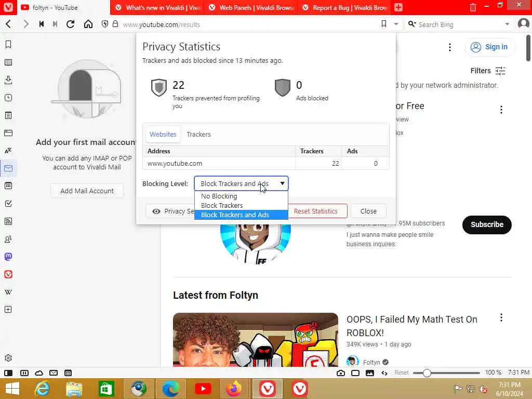Image resolution: width=532 pixels, height=399 pixels.
Task: Select the No Blocking option
Action: (x=241, y=196)
